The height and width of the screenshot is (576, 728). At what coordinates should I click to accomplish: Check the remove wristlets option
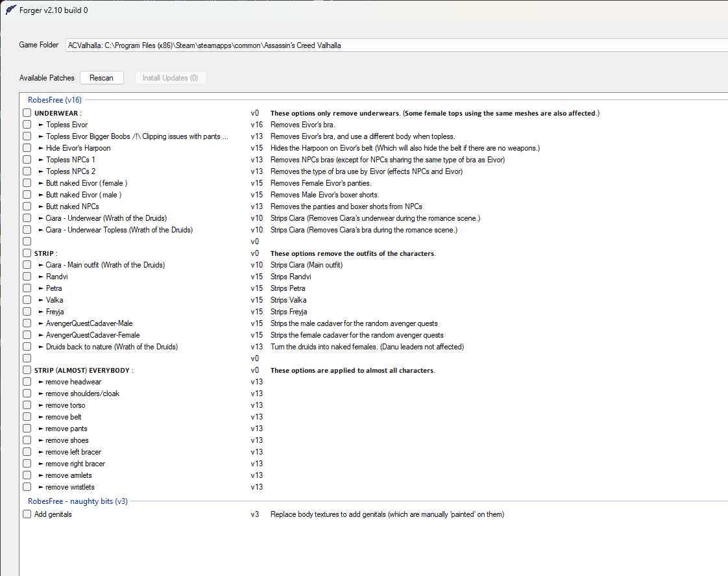(x=27, y=487)
